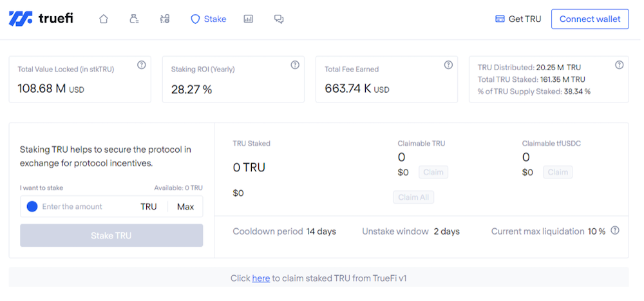Select the Stake tab
644x301 pixels.
pos(209,19)
